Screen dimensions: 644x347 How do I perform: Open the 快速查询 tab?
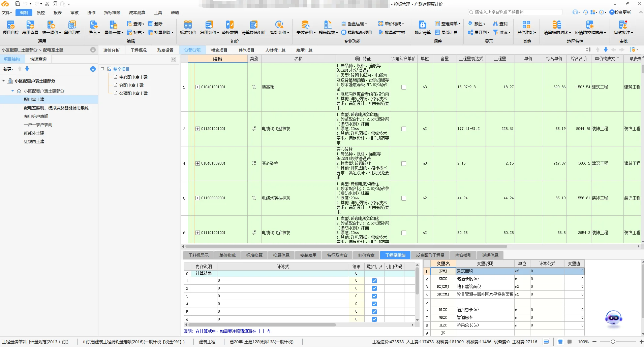click(38, 59)
